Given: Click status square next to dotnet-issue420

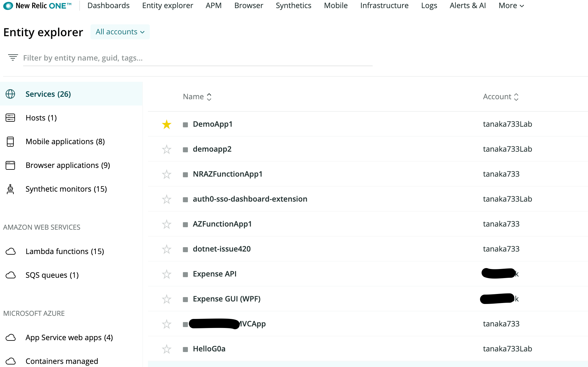Looking at the screenshot, I should [185, 250].
